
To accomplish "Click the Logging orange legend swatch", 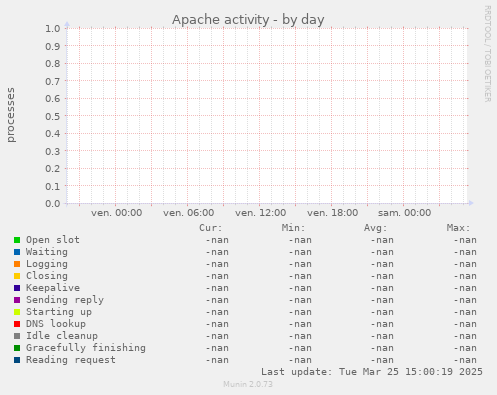I will tap(17, 264).
